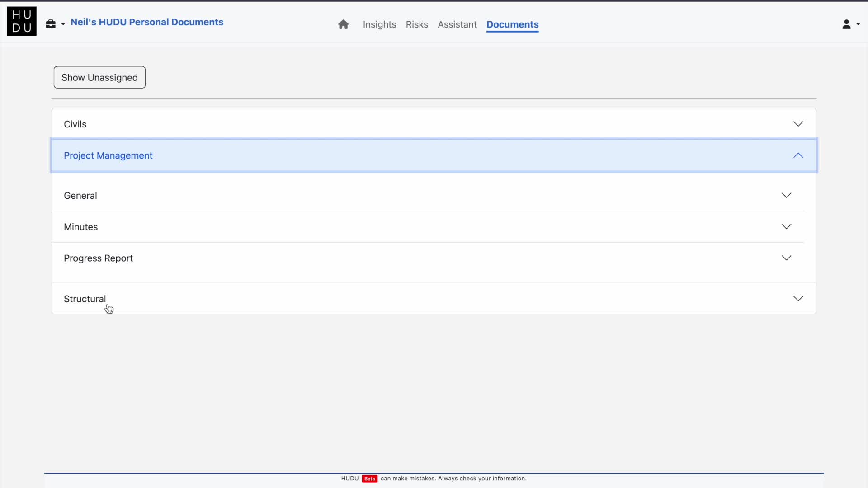Expand the Minutes subsection chevron

786,227
